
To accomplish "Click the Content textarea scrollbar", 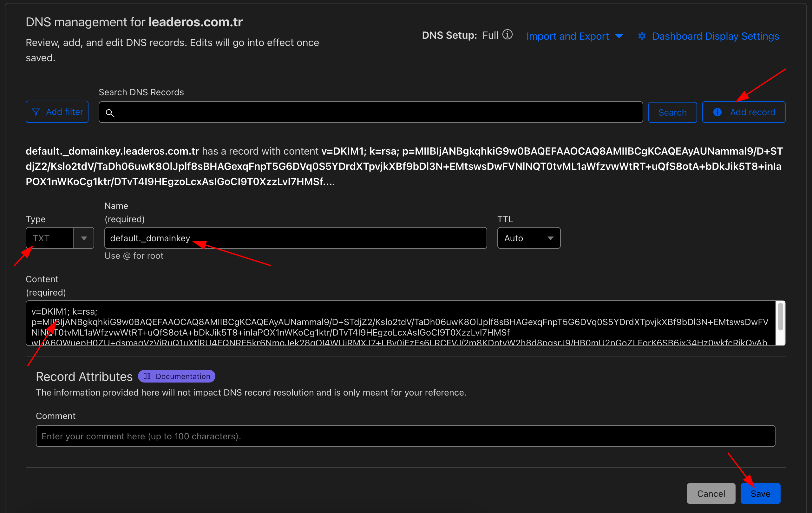I will 780,317.
